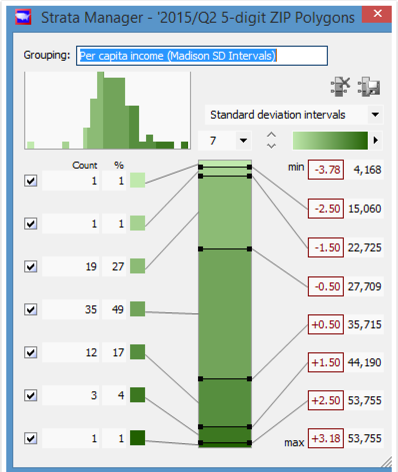
Task: Click the max +3.18 deviation box
Action: click(x=326, y=438)
